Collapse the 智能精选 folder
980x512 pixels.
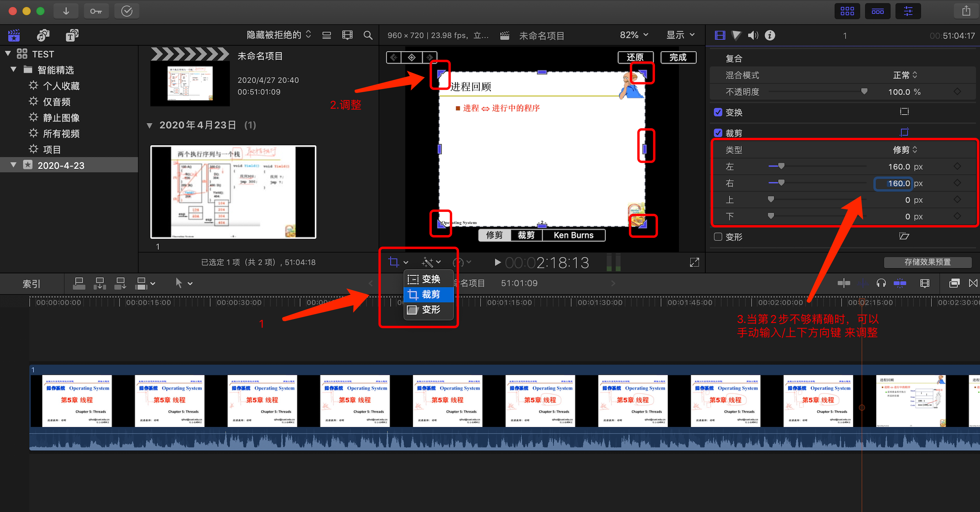click(13, 70)
